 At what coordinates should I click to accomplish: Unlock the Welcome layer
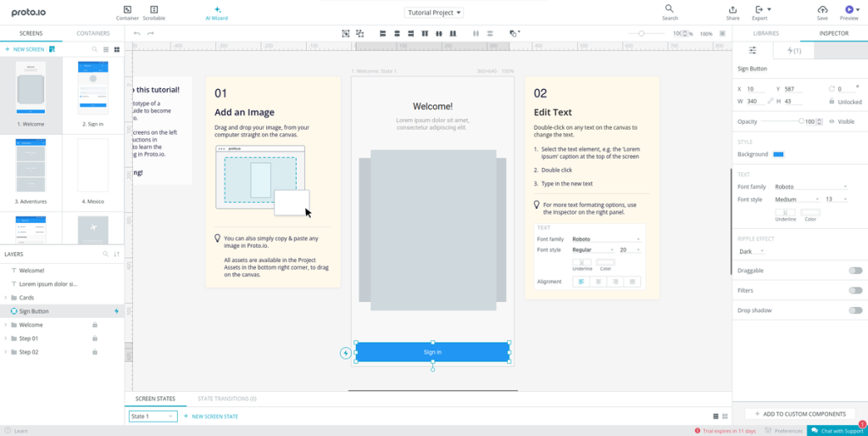click(x=95, y=325)
